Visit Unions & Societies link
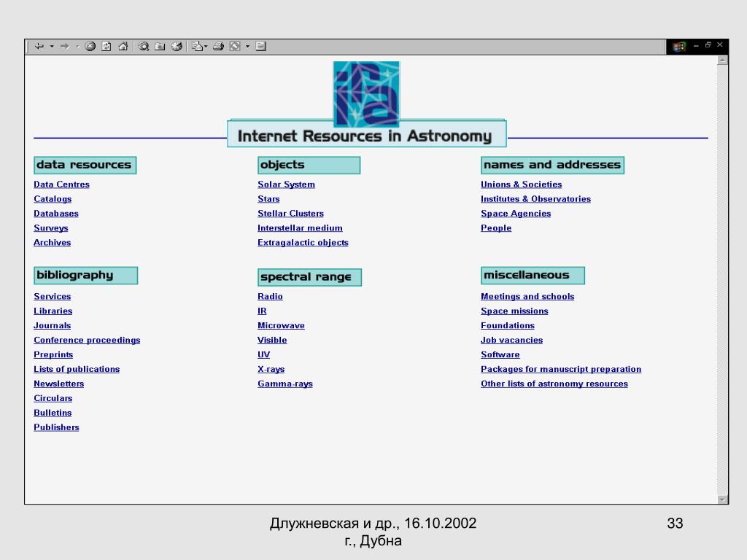 [x=521, y=184]
